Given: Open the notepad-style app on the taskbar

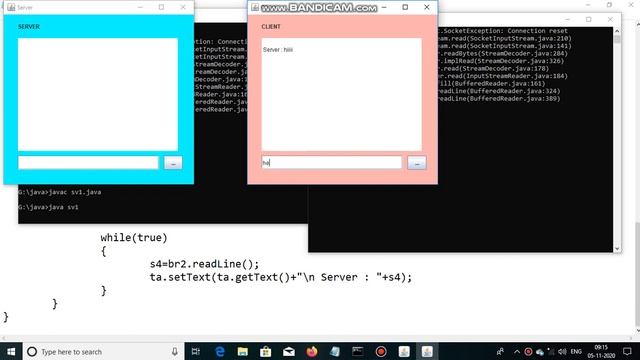Looking at the screenshot, I should click(x=335, y=351).
